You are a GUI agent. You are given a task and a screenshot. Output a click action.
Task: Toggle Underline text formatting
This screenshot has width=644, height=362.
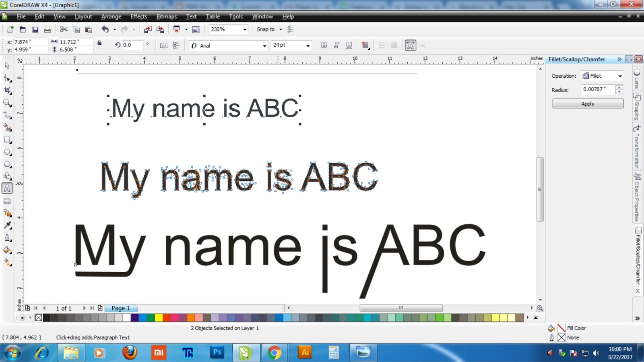(349, 46)
